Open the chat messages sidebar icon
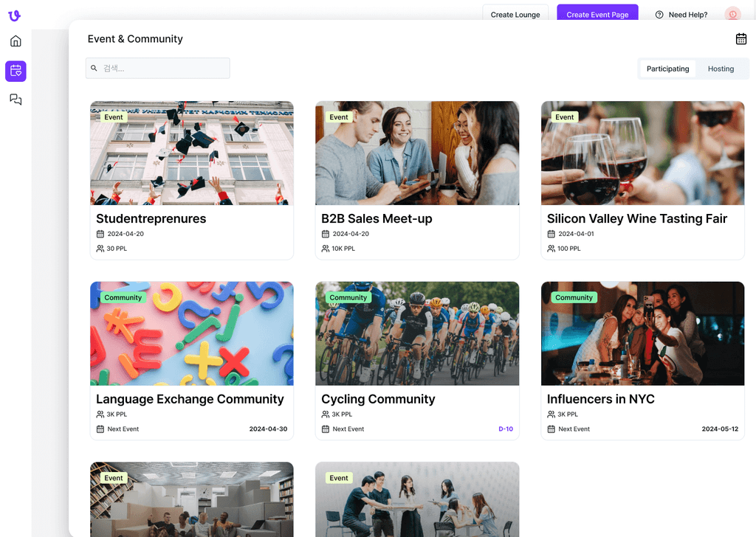This screenshot has height=537, width=756. (x=15, y=100)
